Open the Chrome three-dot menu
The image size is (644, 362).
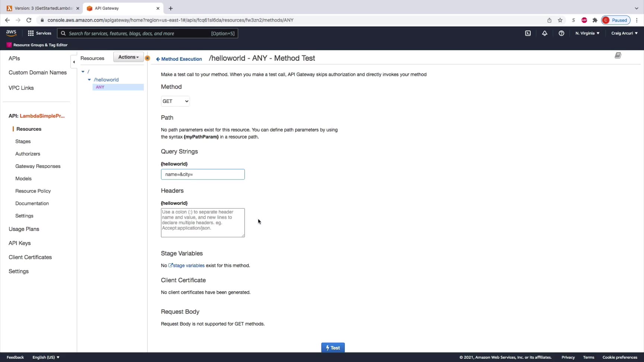tap(637, 20)
